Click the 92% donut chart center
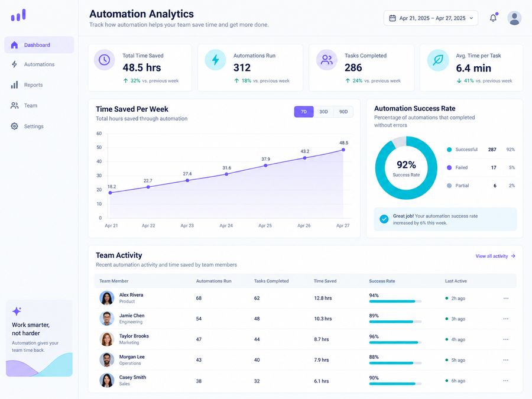The image size is (532, 399). click(x=406, y=168)
